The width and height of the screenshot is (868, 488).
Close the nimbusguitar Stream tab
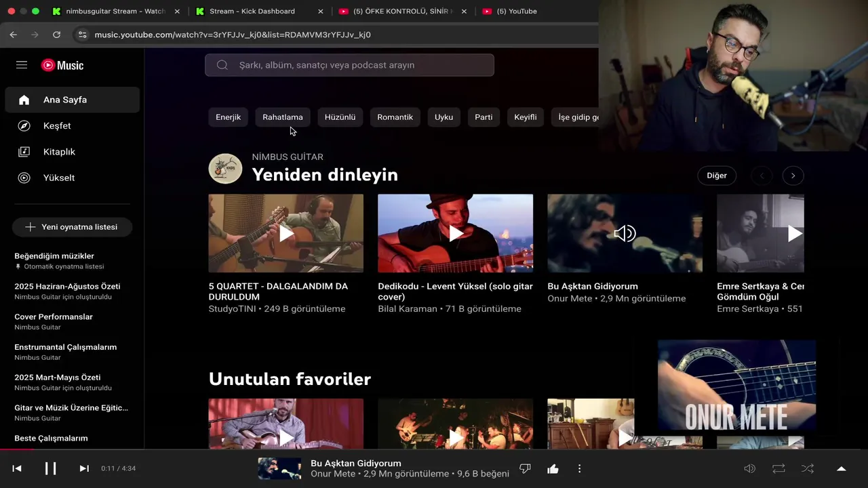(177, 12)
